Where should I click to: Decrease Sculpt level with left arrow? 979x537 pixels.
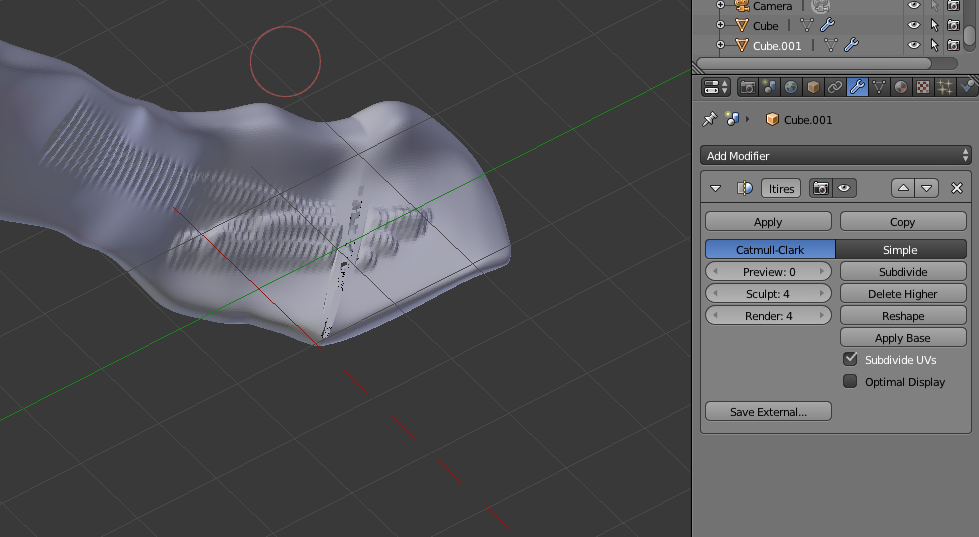coord(715,293)
